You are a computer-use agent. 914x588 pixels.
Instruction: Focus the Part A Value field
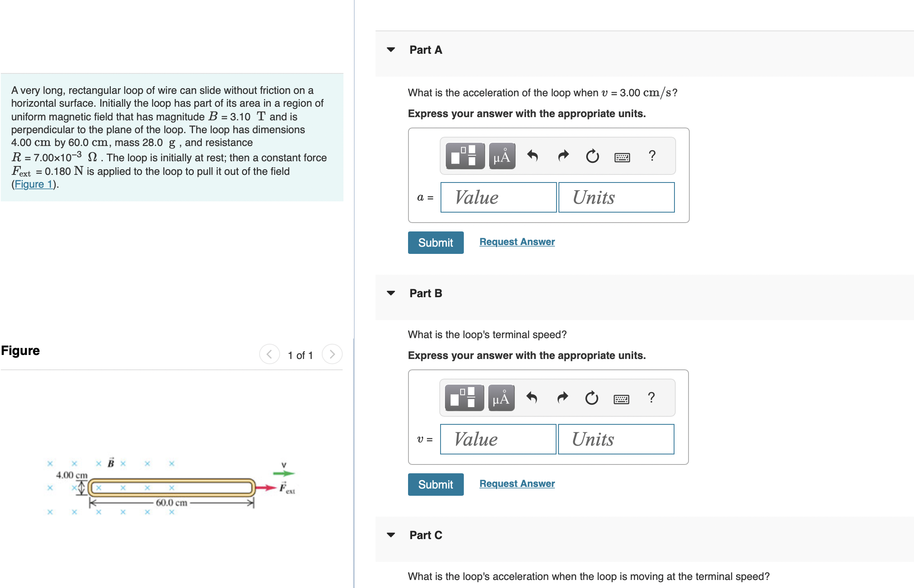pyautogui.click(x=498, y=197)
